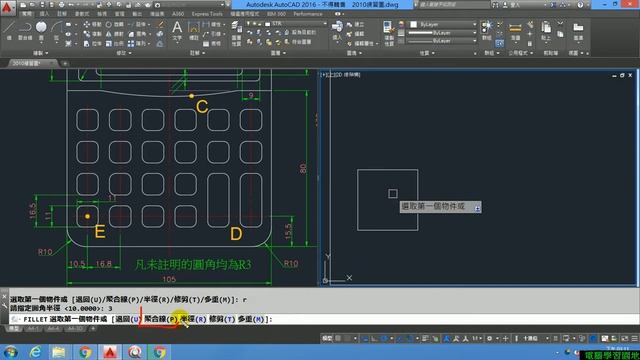Click the Erase tool icon
The width and height of the screenshot is (640, 360).
(161, 25)
